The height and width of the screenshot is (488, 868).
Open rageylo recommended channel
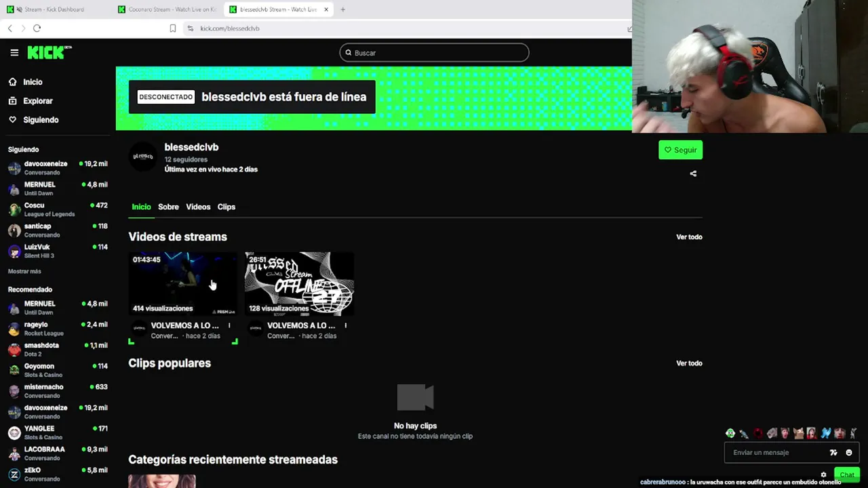tap(58, 329)
